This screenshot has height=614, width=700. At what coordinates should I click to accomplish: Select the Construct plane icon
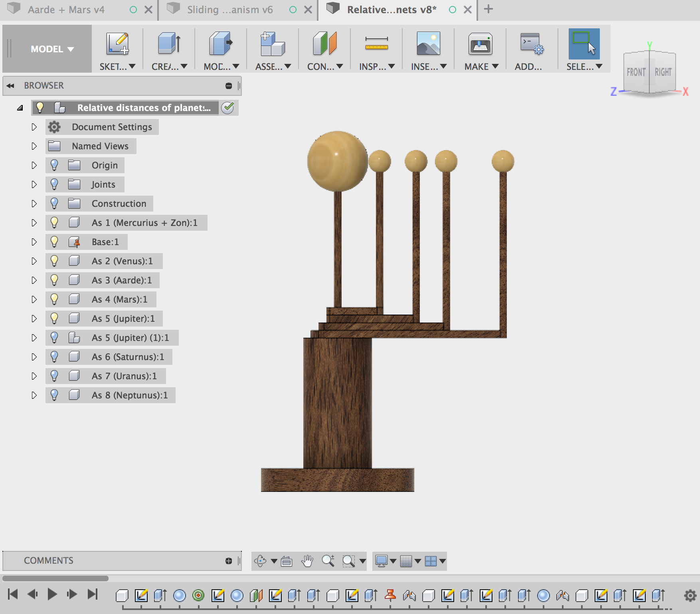click(x=324, y=44)
